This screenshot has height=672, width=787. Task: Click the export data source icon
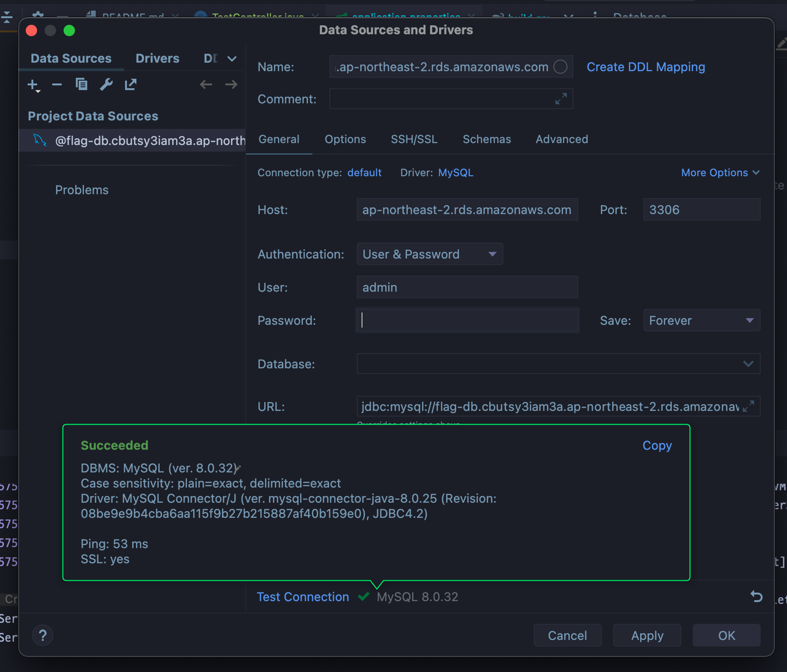click(x=131, y=85)
